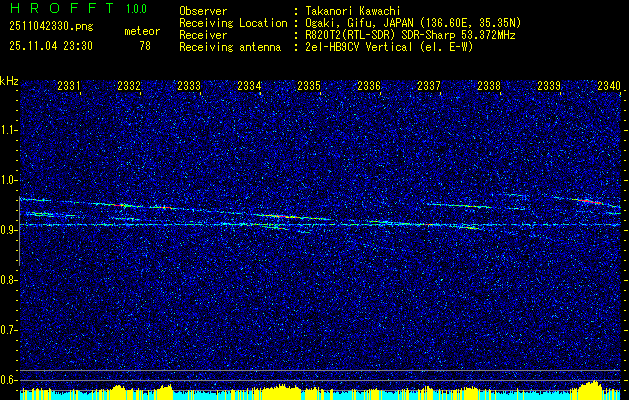
Task: Click time marker 2332
Action: [129, 86]
